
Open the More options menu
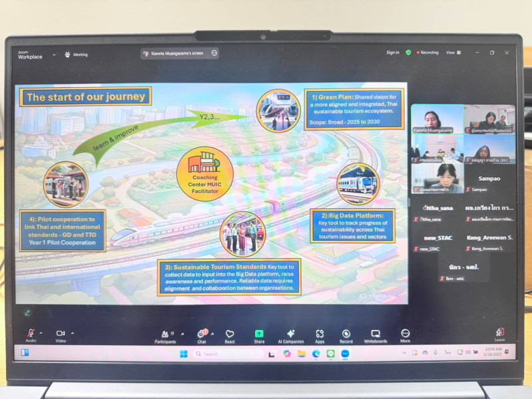(x=405, y=334)
